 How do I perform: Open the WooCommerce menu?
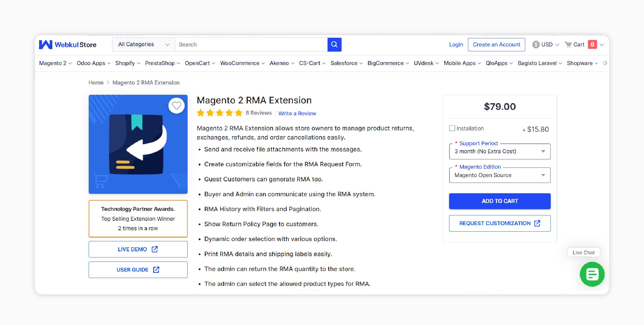coord(242,63)
